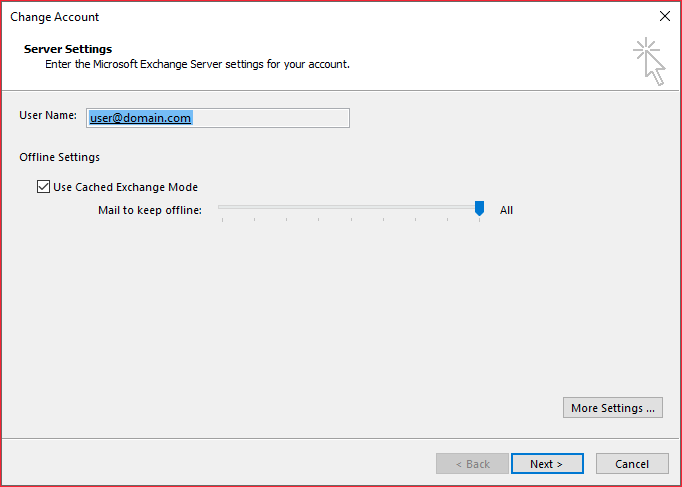The width and height of the screenshot is (682, 487).
Task: Cancel the account change
Action: (x=632, y=464)
